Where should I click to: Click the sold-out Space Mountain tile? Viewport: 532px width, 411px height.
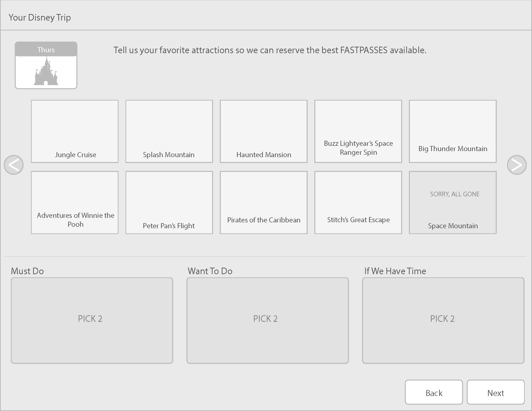(x=453, y=202)
